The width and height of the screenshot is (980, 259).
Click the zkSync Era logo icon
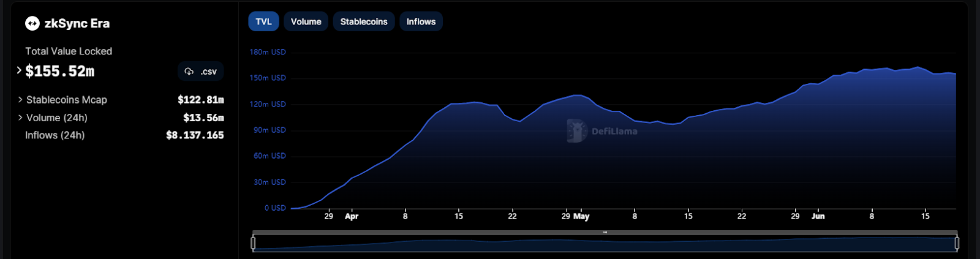32,24
